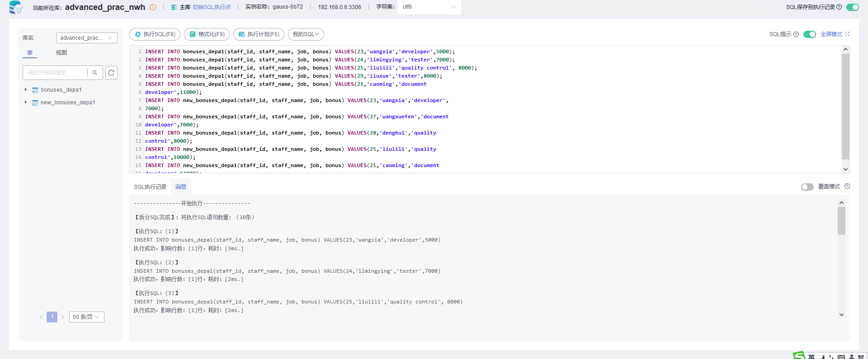Switch to the 视图 tab
The width and height of the screenshot is (868, 359).
(61, 53)
